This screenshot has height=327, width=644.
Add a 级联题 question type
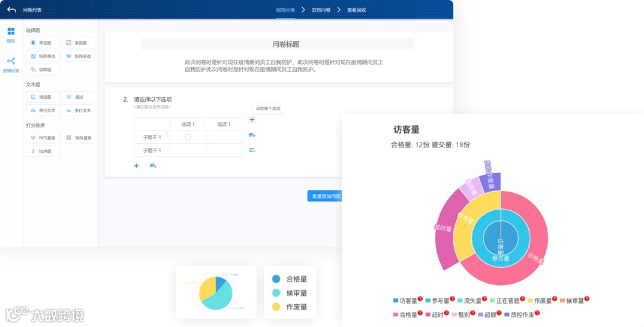click(x=43, y=69)
